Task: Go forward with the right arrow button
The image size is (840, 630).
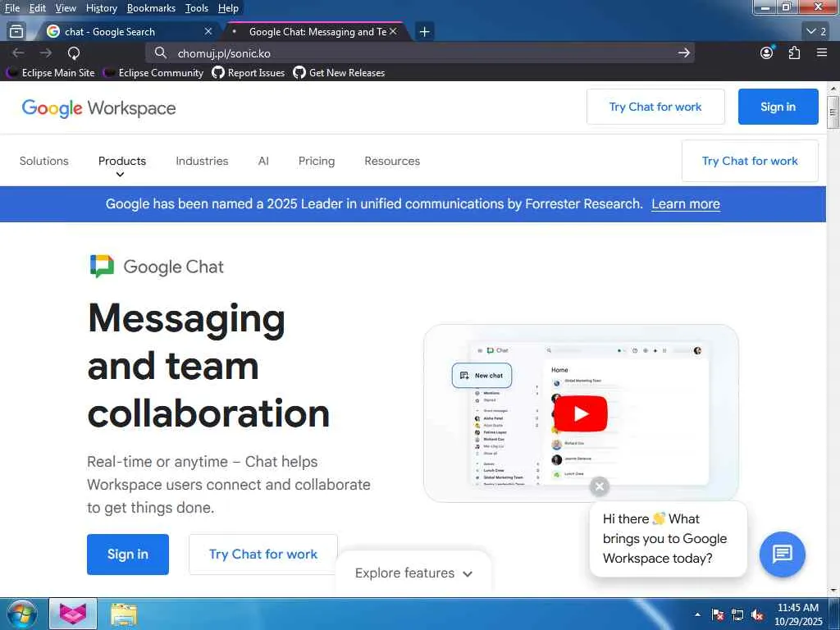Action: pyautogui.click(x=46, y=52)
